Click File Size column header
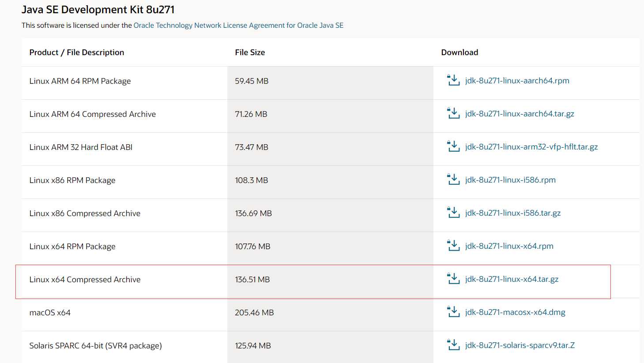 [x=250, y=52]
